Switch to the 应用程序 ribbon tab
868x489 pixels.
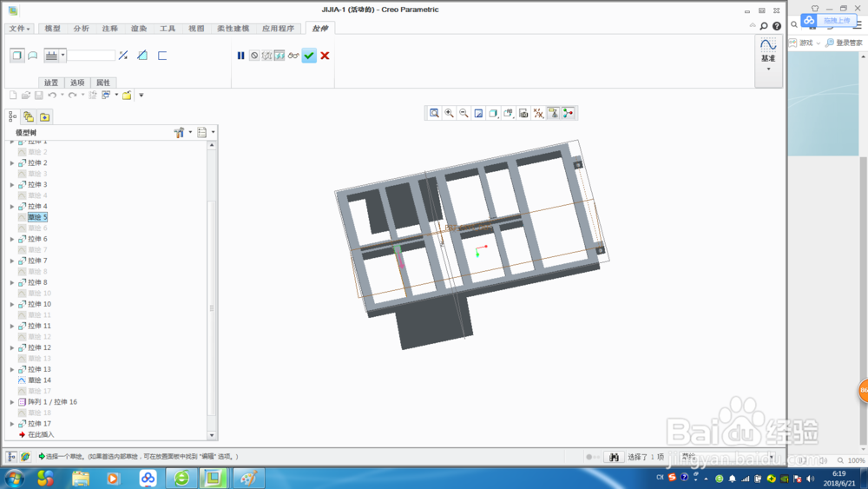[279, 29]
